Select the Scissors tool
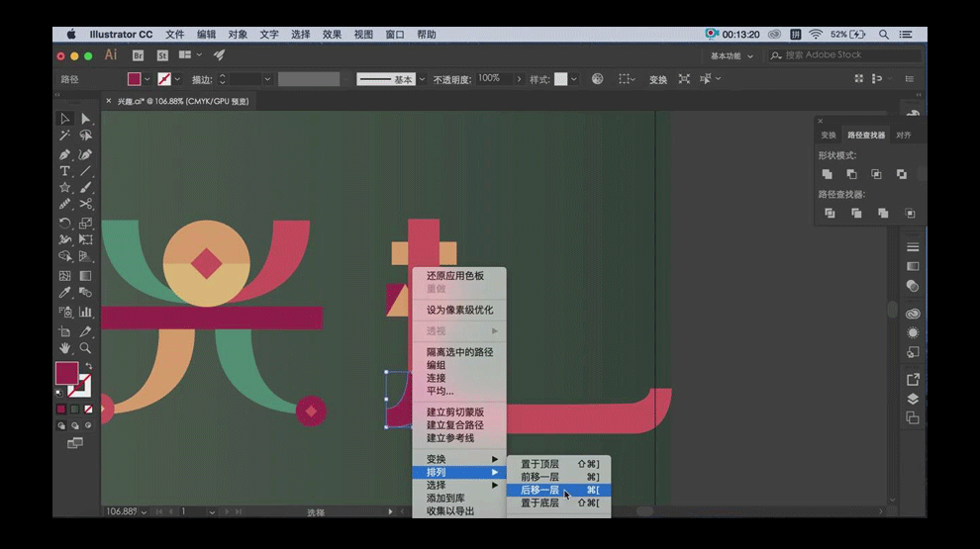The image size is (980, 549). (x=86, y=204)
